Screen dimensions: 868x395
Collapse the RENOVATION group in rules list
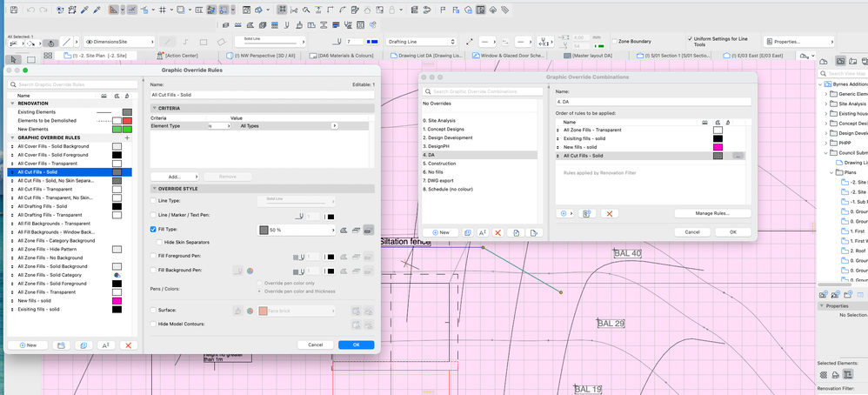[13, 104]
